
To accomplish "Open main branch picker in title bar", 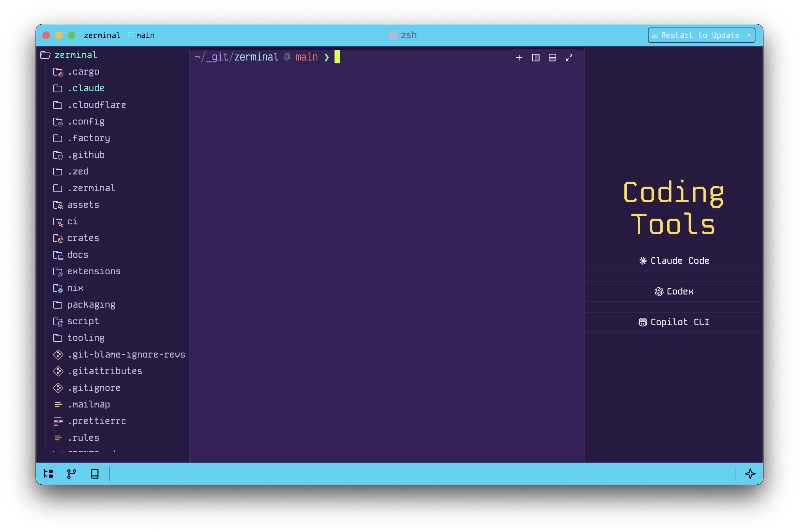I will tap(141, 35).
